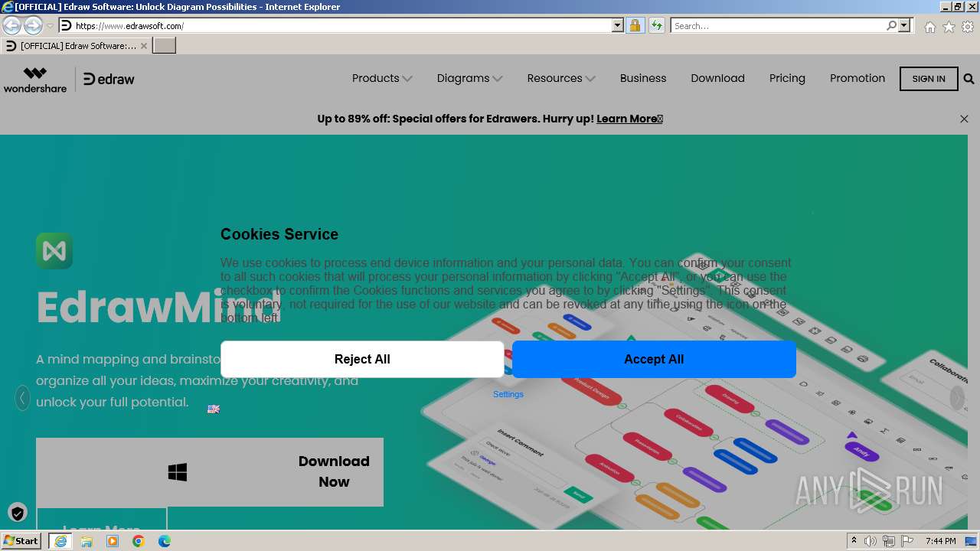Click the Download Now button
Screen dimensions: 980x551
coord(210,472)
